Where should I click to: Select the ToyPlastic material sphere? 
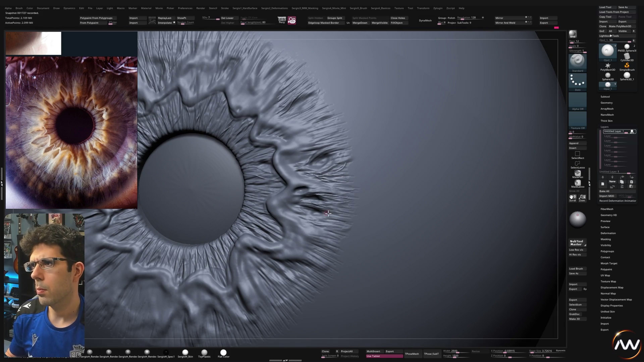[x=204, y=352]
